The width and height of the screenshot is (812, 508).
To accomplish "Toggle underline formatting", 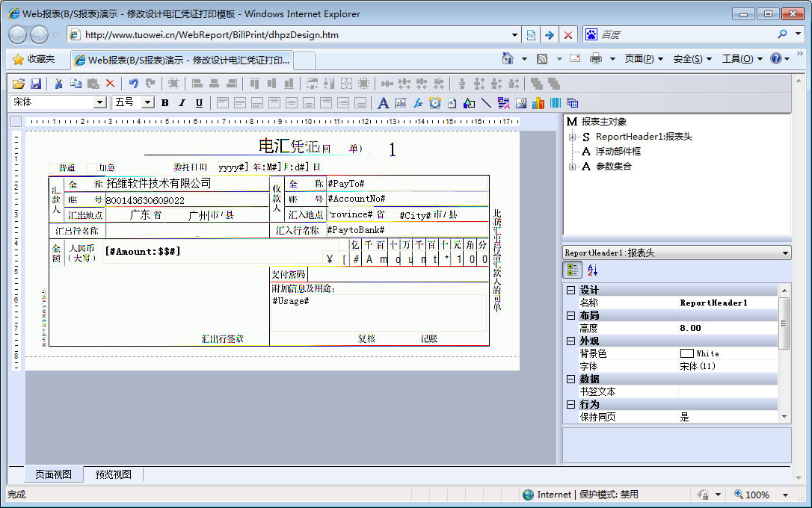I will tap(199, 103).
